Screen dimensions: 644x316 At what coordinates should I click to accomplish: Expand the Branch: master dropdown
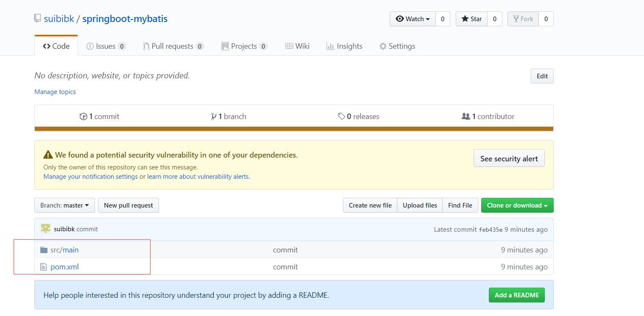64,205
